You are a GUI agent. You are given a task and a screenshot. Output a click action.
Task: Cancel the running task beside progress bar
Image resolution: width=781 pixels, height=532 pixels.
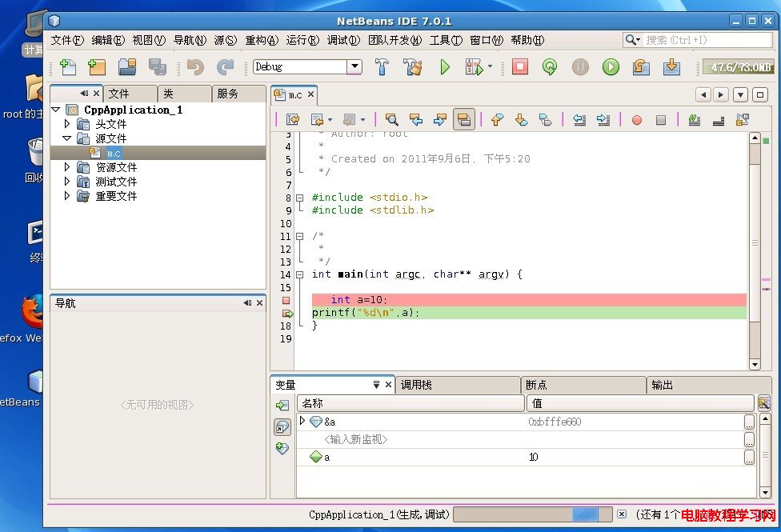(x=622, y=514)
